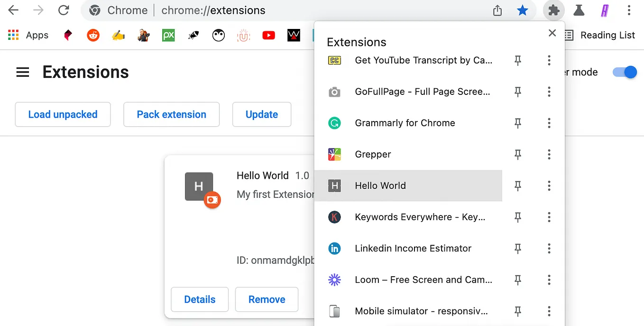Pin the Grammarly for Chrome extension

point(518,123)
